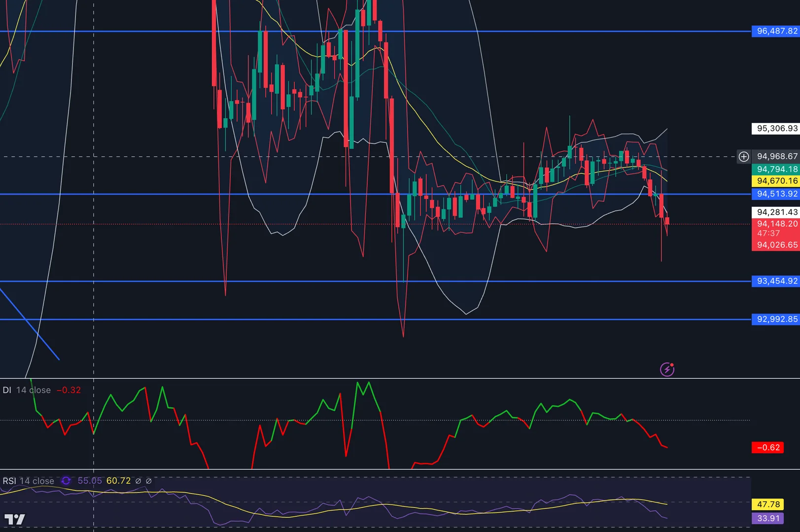Click the red -0.62 DI value label
The image size is (800, 532).
pos(767,448)
